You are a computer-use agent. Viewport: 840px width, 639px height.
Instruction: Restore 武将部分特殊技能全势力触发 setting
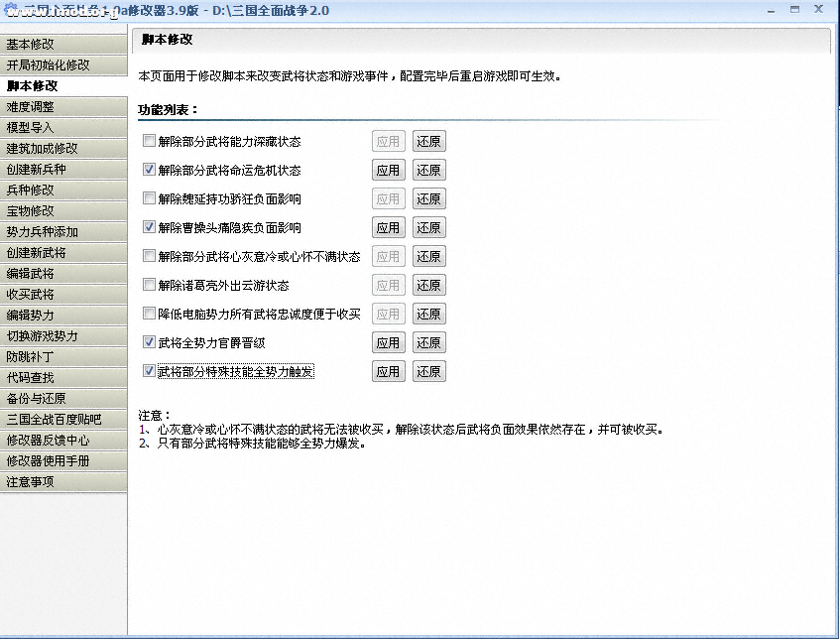point(428,371)
